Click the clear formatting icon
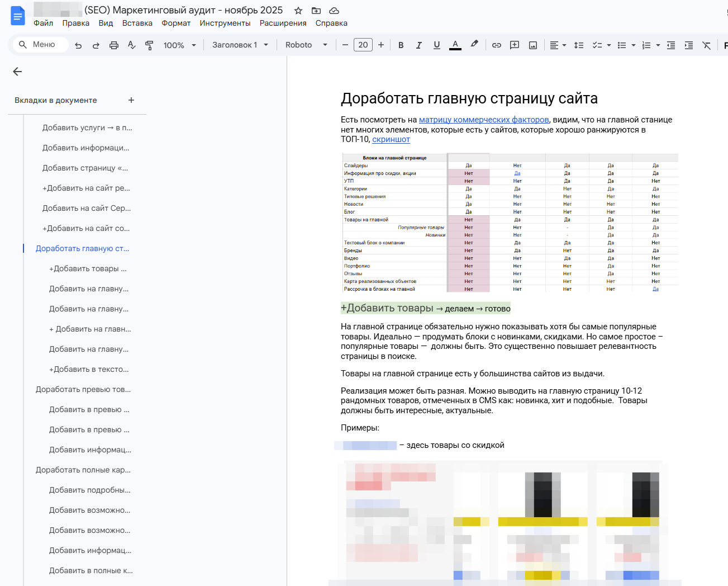Screen dimensions: 728x586 point(706,45)
